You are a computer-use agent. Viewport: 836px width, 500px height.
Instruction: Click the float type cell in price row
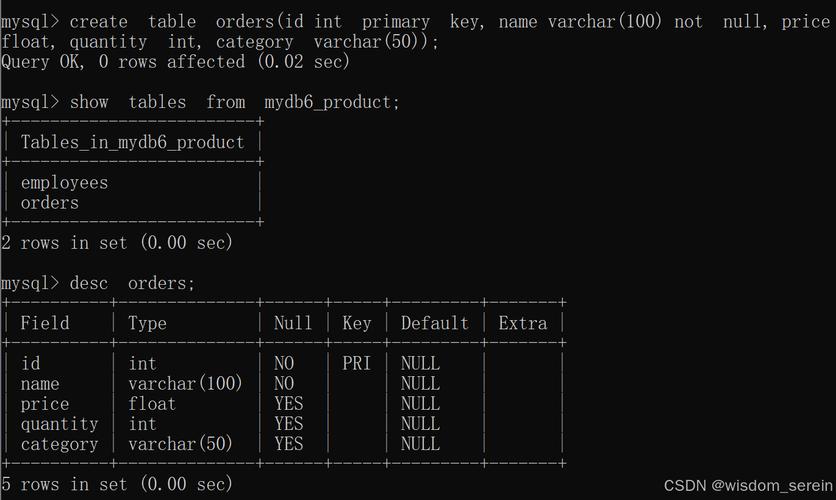point(152,404)
